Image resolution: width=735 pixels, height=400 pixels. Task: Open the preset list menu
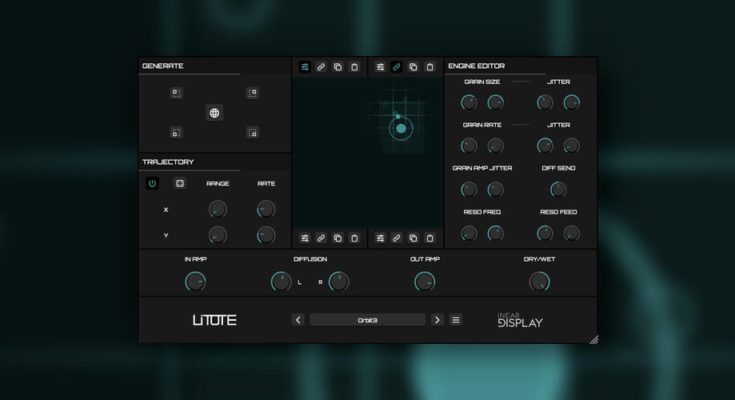point(456,320)
